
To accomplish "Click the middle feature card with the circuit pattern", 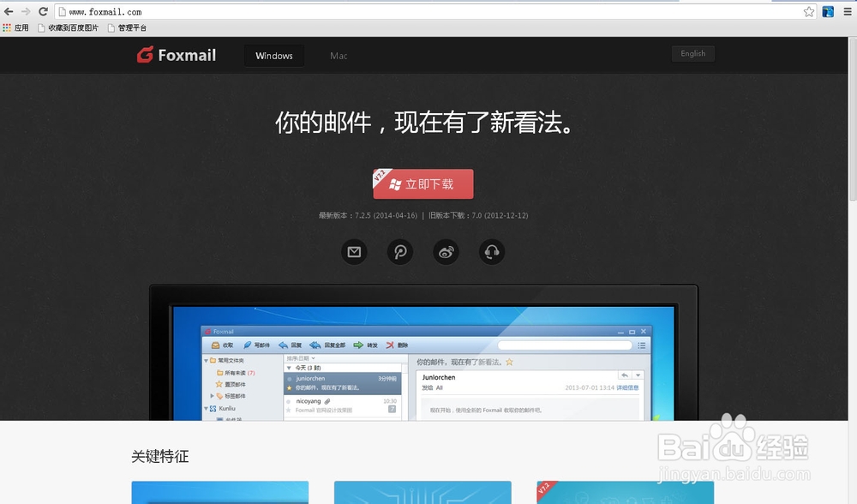I will pos(423,493).
